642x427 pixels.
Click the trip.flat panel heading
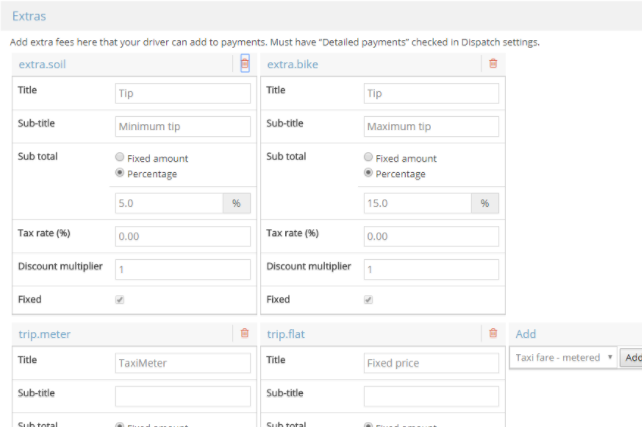286,334
